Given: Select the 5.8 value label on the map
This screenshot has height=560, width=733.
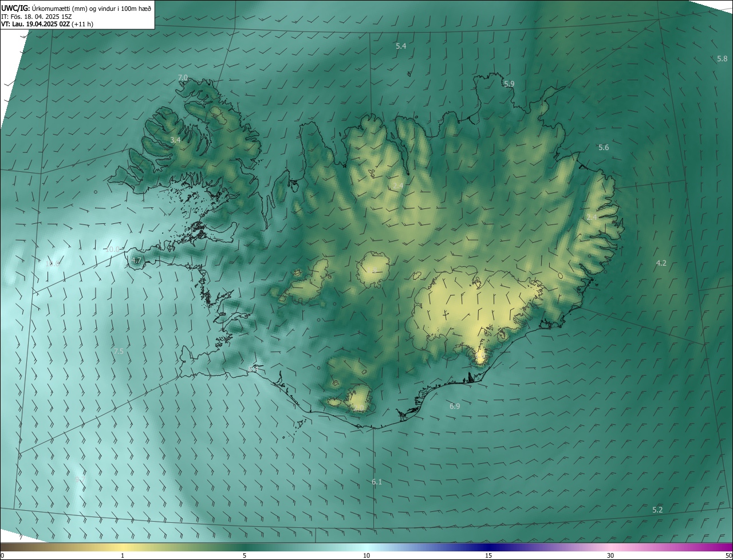Looking at the screenshot, I should [x=722, y=59].
